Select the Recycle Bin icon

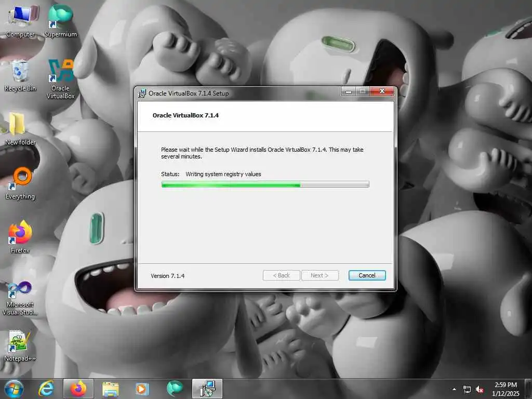(20, 75)
